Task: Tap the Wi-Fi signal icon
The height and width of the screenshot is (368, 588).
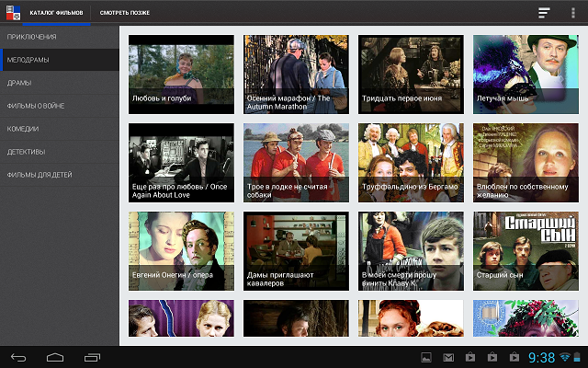Action: pyautogui.click(x=564, y=357)
